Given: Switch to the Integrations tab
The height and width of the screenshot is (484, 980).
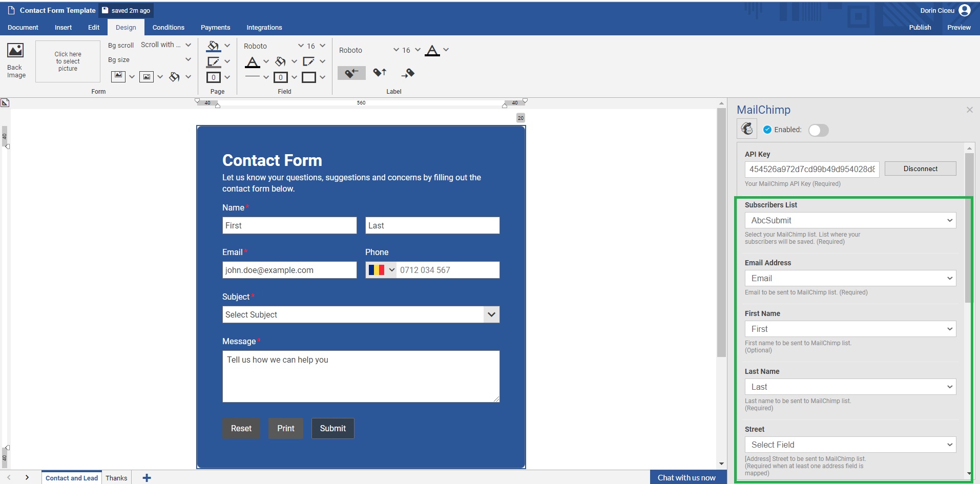Looking at the screenshot, I should [264, 28].
